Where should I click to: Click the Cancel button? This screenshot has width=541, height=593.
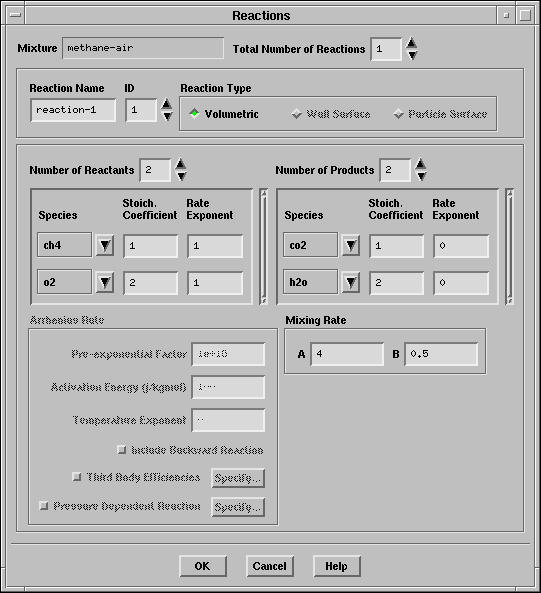tap(270, 566)
